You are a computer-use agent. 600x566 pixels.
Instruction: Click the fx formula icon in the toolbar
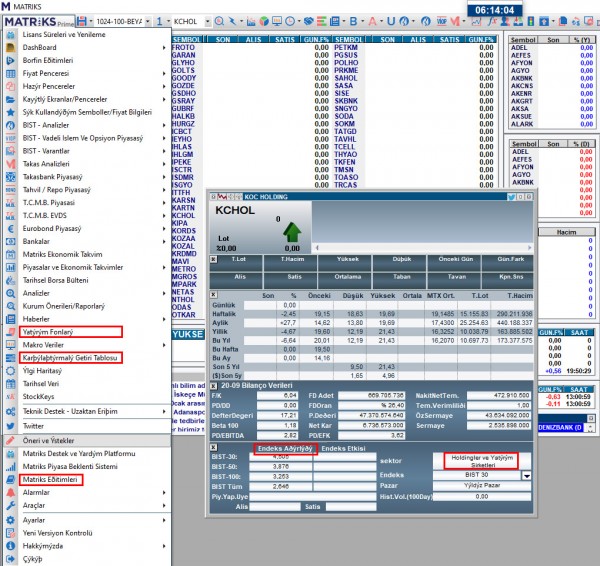[x=491, y=21]
